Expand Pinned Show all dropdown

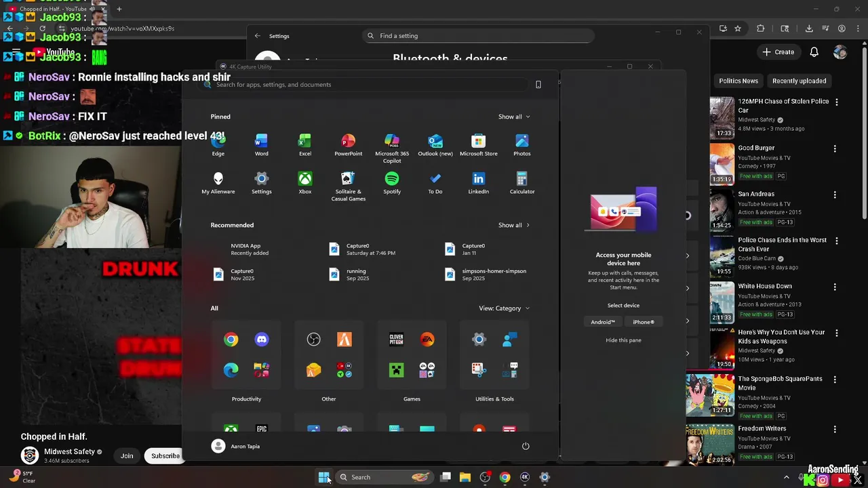pyautogui.click(x=514, y=117)
